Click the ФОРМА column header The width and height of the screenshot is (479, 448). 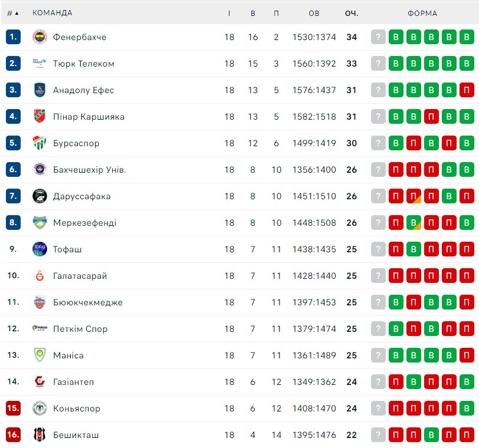coord(422,13)
